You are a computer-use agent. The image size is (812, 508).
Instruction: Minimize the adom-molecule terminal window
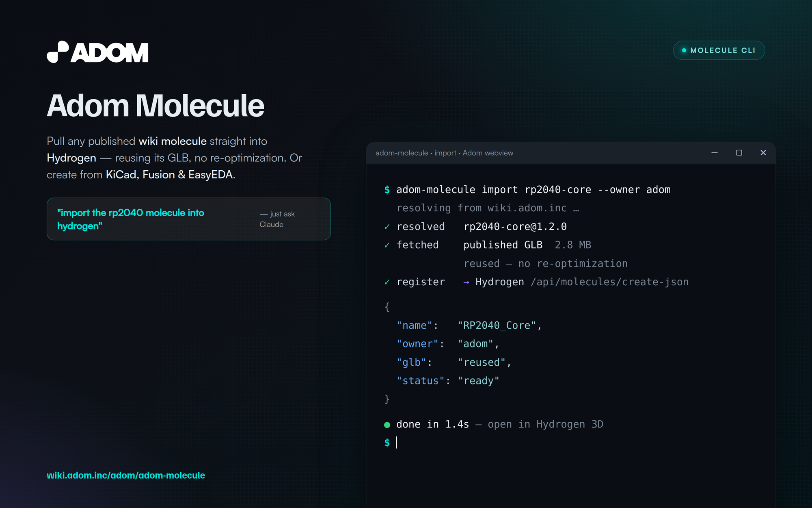715,153
